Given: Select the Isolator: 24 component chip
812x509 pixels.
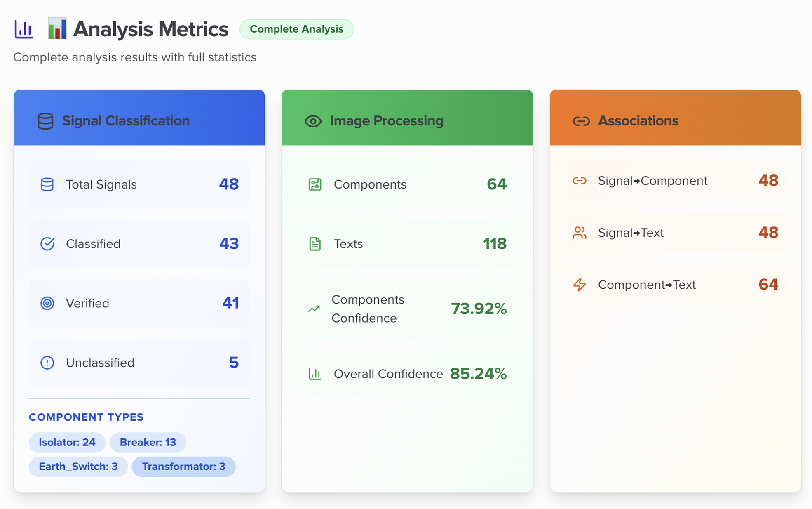Looking at the screenshot, I should pos(67,442).
